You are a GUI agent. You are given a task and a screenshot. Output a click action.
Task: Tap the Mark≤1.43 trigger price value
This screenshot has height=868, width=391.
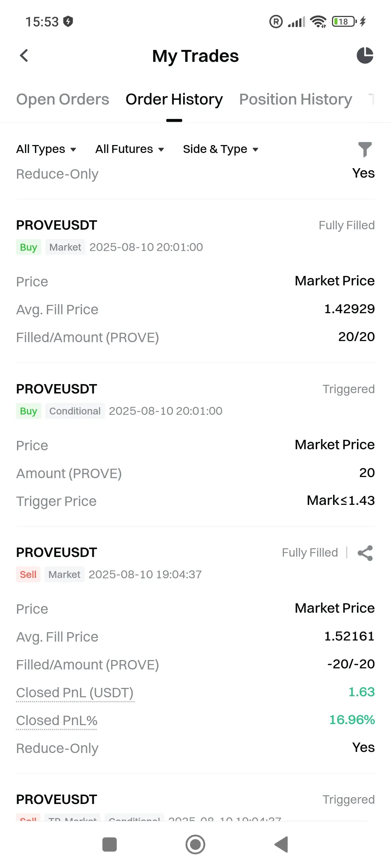click(341, 501)
